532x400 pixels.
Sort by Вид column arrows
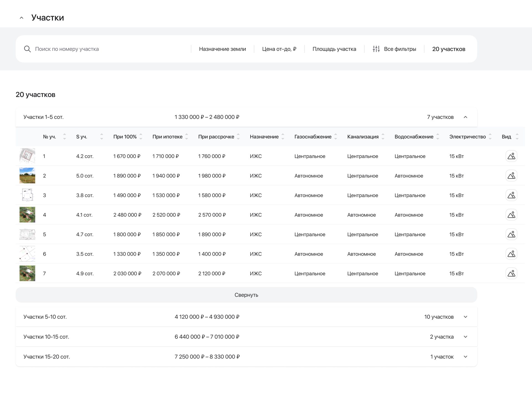(x=517, y=137)
